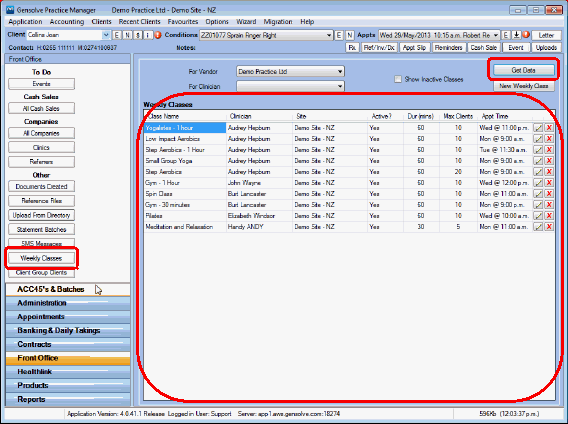Edit the Spin Class row
568x424 pixels.
538,194
